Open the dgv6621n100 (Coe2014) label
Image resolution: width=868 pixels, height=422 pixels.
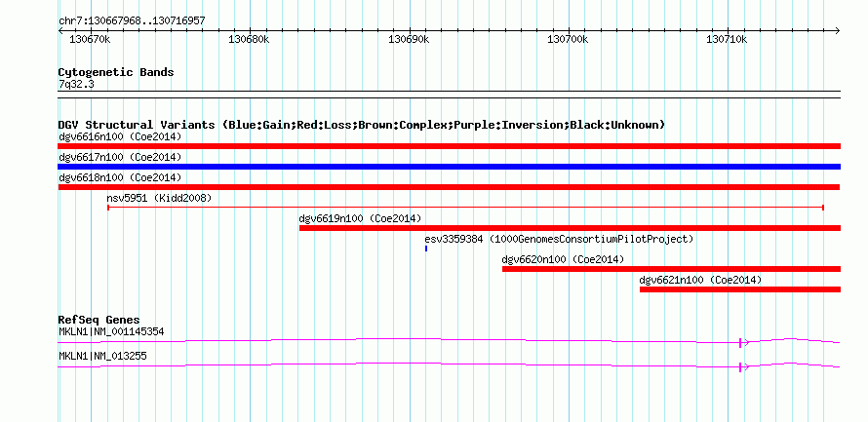point(700,280)
